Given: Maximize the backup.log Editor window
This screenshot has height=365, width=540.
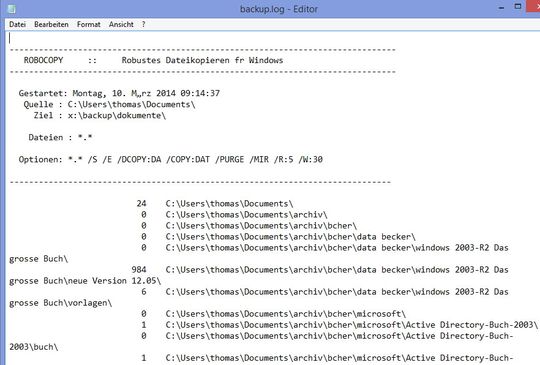Looking at the screenshot, I should [518, 7].
